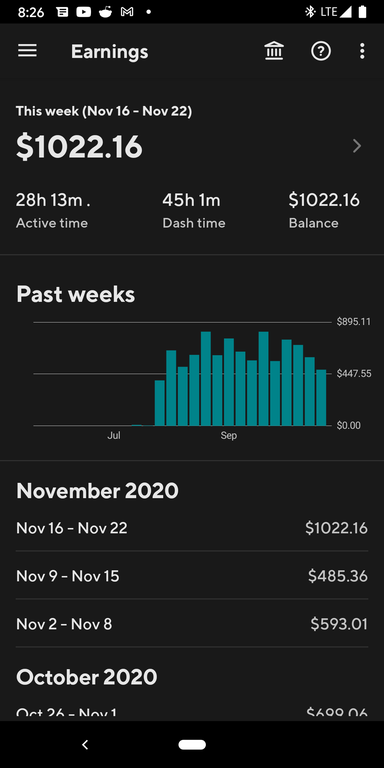The width and height of the screenshot is (384, 768).
Task: Tap the YouTube notification icon in status bar
Action: click(x=84, y=12)
